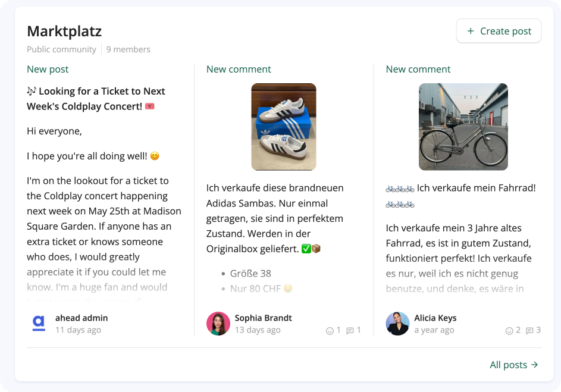Click the "Ich verkaufe mein Fahrrad!" heading
The width and height of the screenshot is (561, 392).
(476, 188)
